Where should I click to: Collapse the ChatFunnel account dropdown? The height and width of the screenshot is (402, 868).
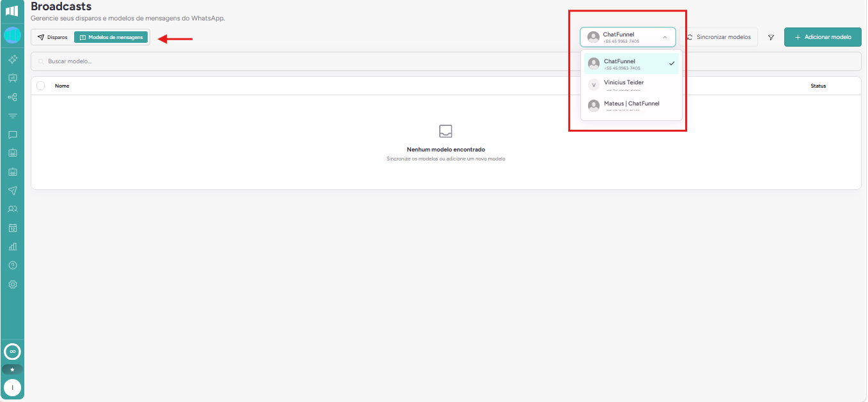(x=628, y=37)
